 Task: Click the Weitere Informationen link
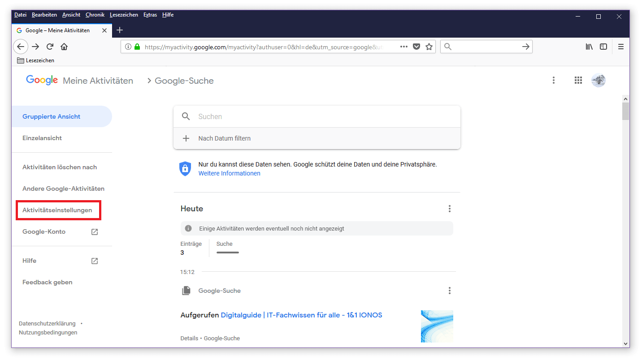(x=229, y=173)
